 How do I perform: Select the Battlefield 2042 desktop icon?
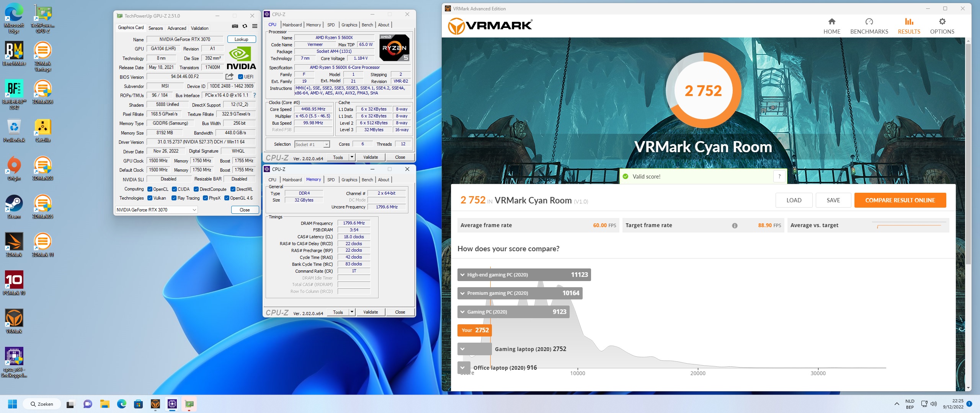14,94
